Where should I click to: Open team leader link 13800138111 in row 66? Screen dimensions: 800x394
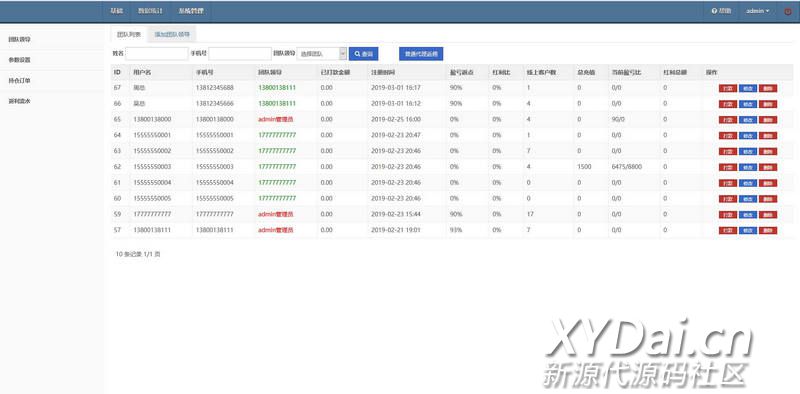click(x=277, y=104)
